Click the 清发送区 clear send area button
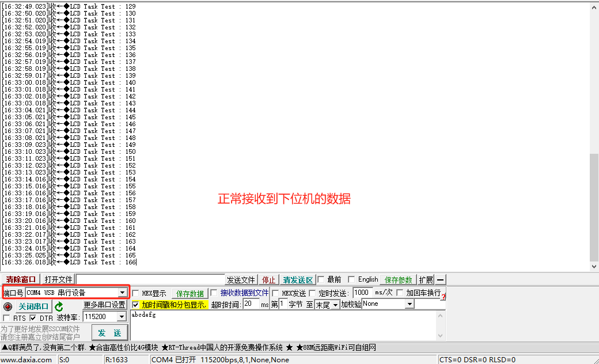Image resolution: width=599 pixels, height=364 pixels. pyautogui.click(x=298, y=280)
